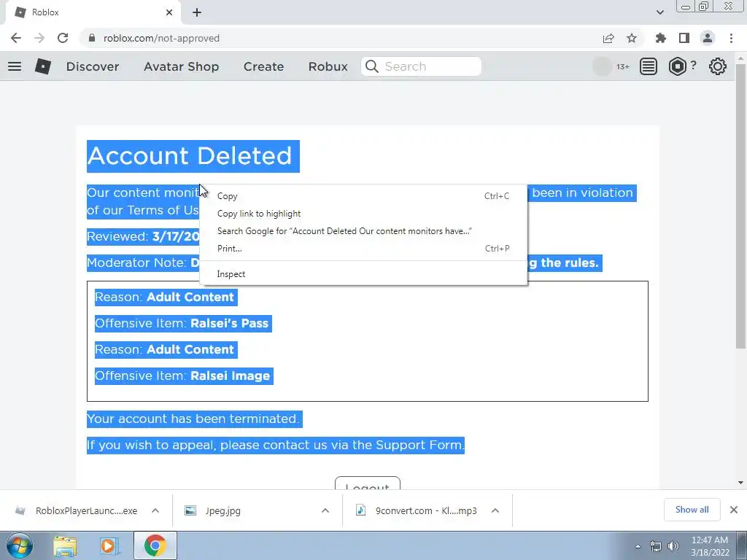Open the Windows Start button
This screenshot has width=747, height=560.
pyautogui.click(x=20, y=545)
